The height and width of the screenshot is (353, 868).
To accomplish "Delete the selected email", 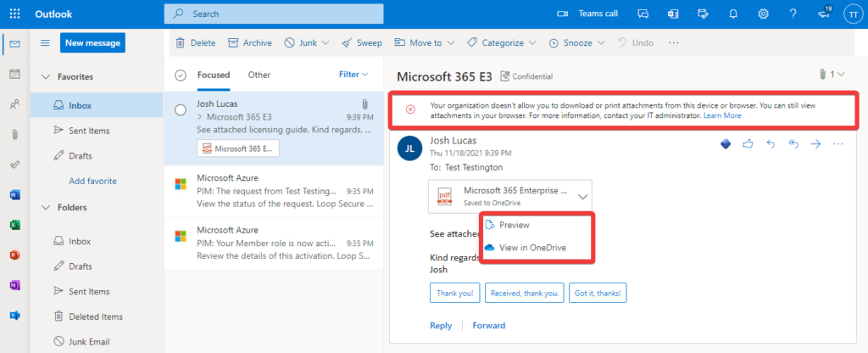I will [x=196, y=42].
